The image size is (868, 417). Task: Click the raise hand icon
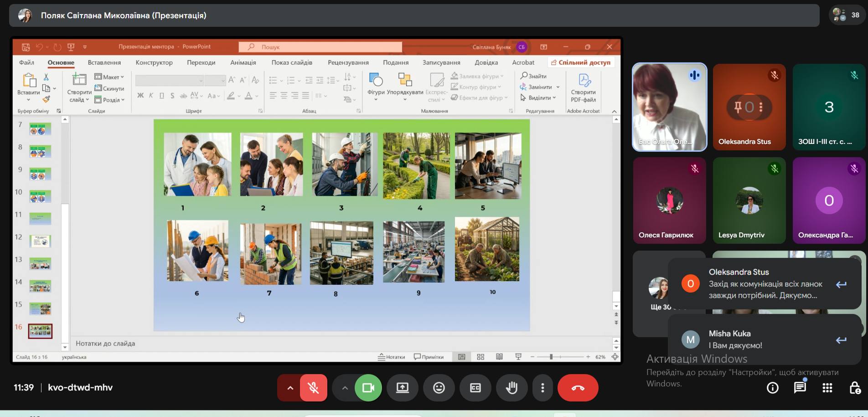pos(511,388)
